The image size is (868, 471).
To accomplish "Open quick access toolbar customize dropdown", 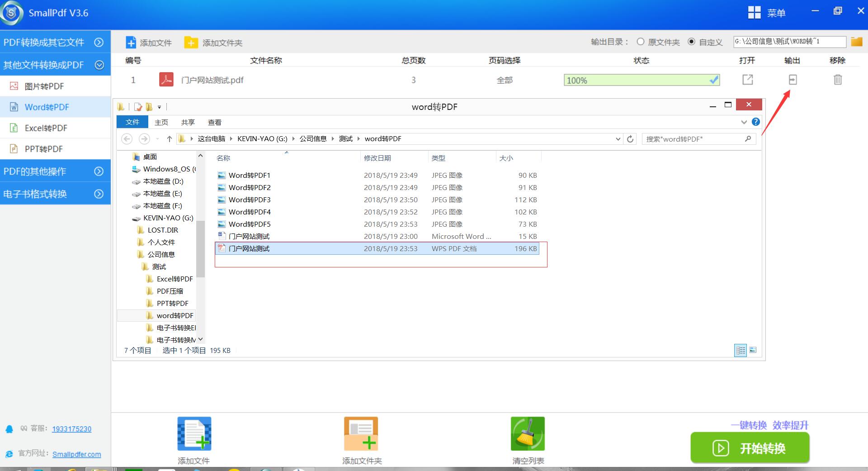I will tap(159, 107).
